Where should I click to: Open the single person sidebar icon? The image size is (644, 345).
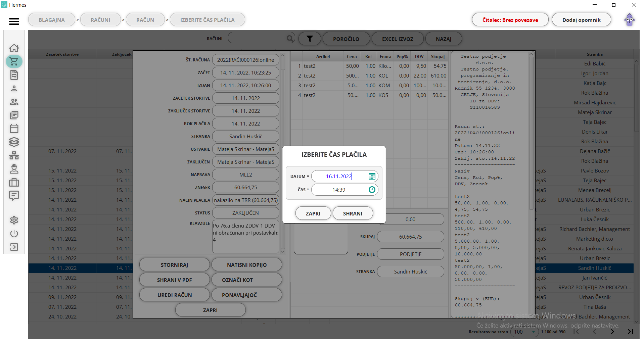click(x=14, y=88)
